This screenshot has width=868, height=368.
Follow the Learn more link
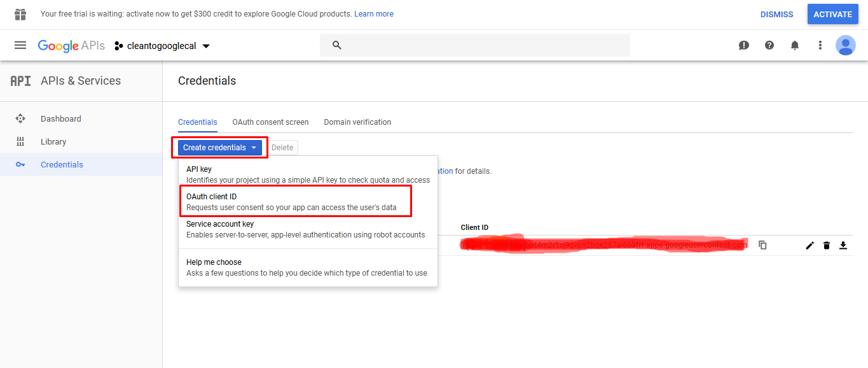click(x=374, y=14)
